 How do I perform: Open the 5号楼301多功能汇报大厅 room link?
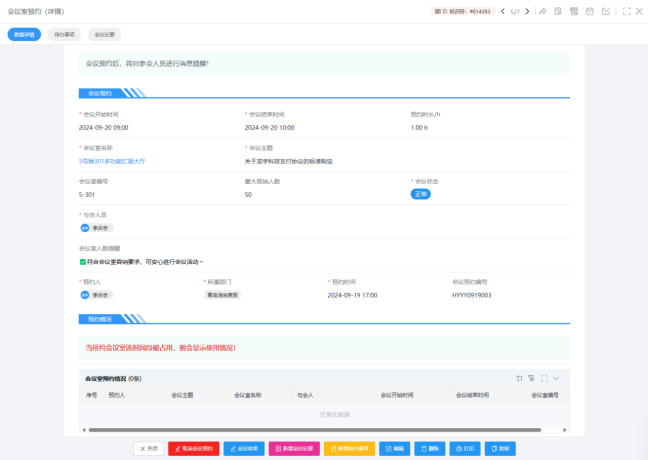pyautogui.click(x=112, y=160)
